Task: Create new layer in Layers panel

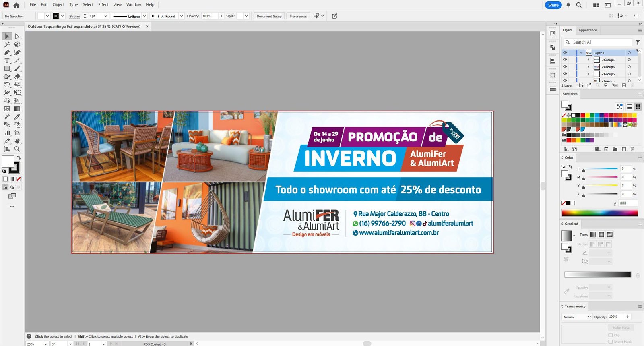Action: (624, 85)
